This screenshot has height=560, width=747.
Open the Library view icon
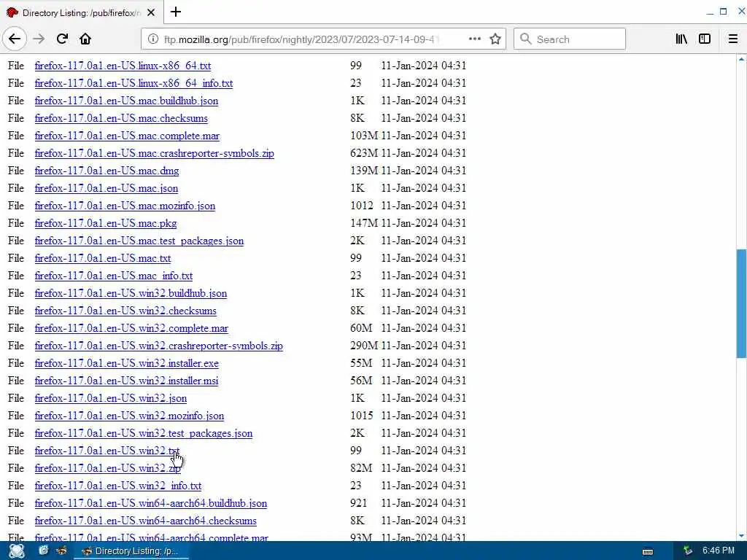click(681, 39)
